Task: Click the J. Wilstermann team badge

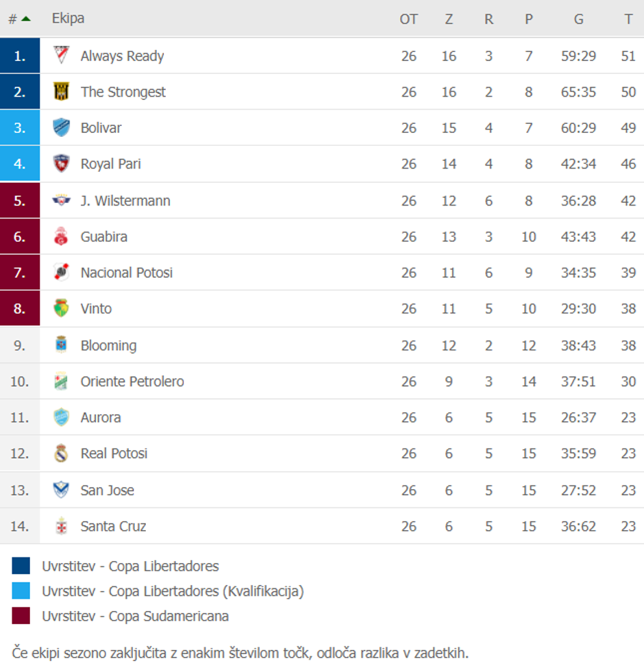Action: 60,200
